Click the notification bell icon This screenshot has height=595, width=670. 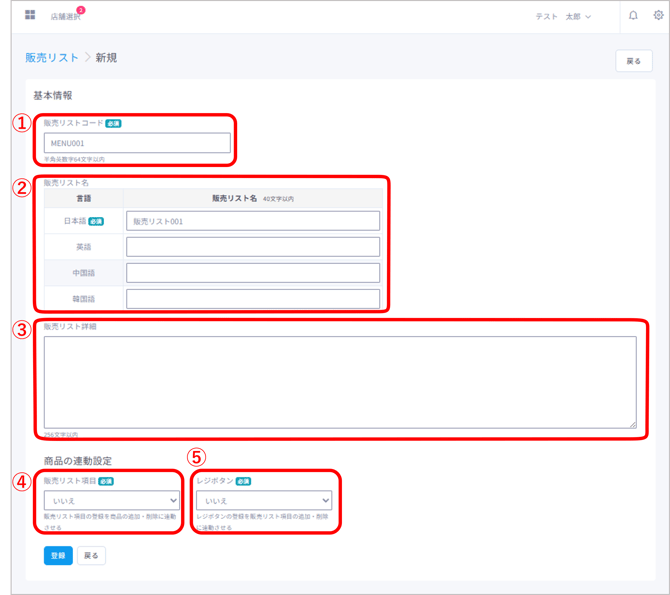tap(633, 16)
